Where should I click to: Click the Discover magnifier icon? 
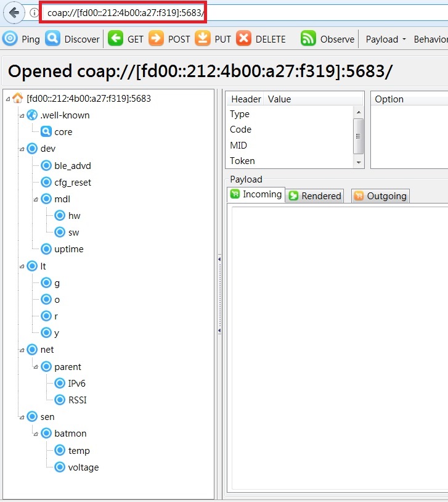pyautogui.click(x=52, y=38)
